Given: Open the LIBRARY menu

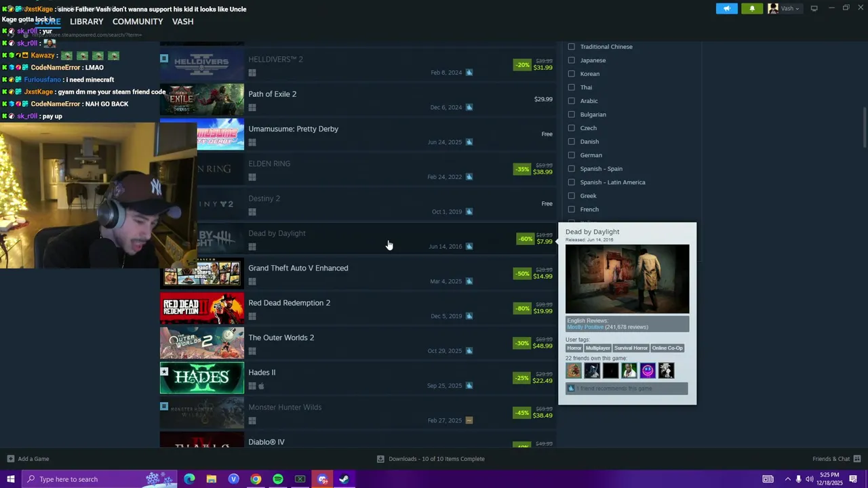Looking at the screenshot, I should tap(86, 22).
